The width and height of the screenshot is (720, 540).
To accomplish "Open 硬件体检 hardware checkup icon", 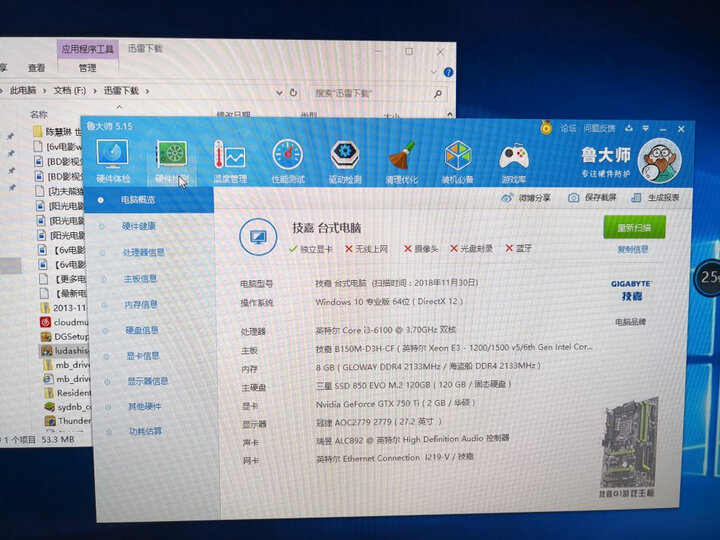I will 113,161.
